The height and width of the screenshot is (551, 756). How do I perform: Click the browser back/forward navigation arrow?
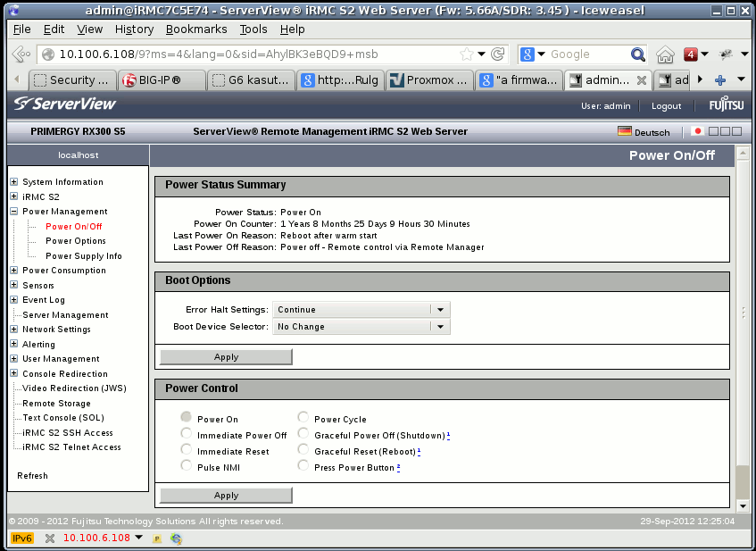(x=21, y=54)
